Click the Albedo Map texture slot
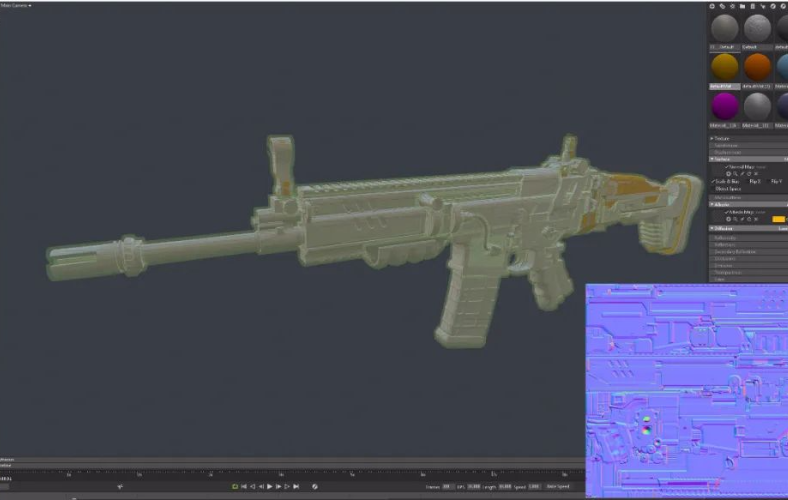 (x=717, y=216)
